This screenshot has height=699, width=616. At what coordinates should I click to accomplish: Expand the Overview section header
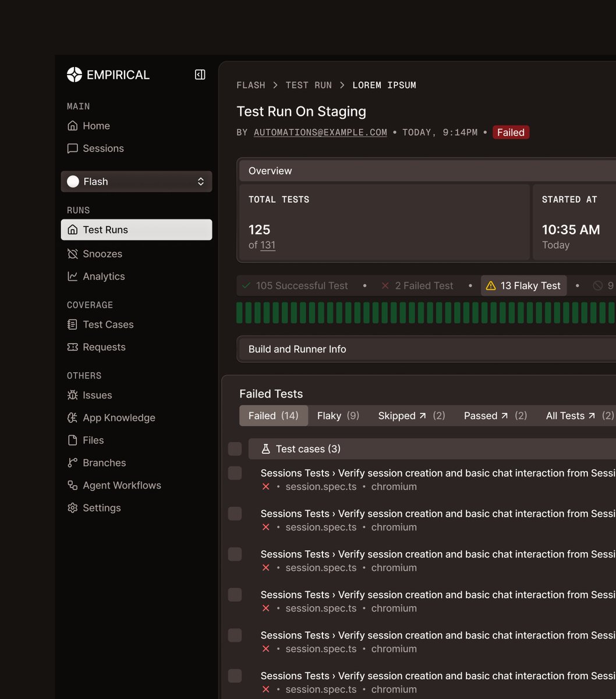pyautogui.click(x=427, y=171)
